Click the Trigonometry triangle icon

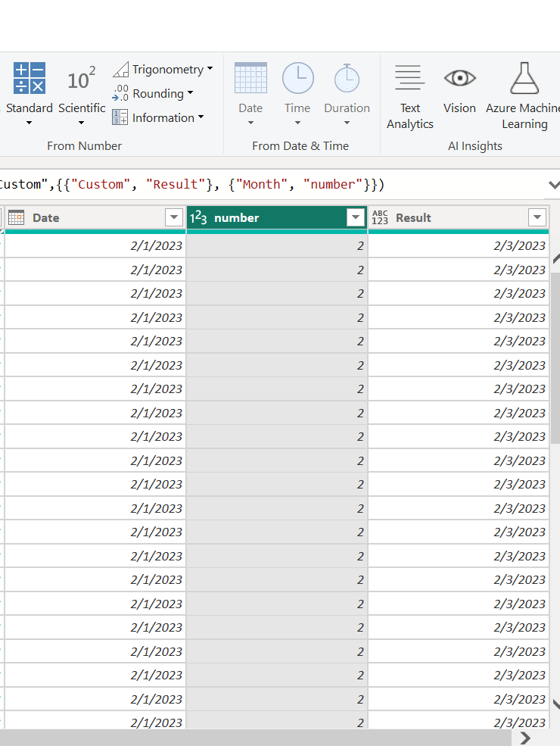(121, 70)
